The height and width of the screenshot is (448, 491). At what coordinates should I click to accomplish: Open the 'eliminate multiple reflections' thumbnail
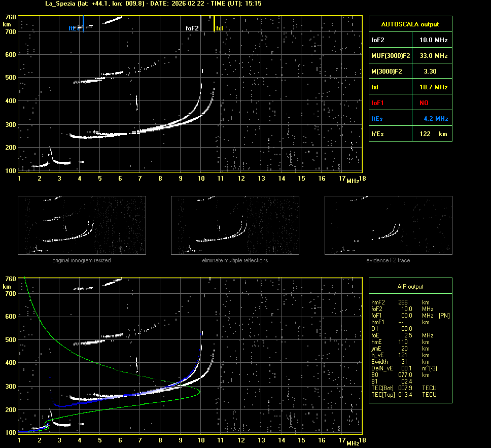(235, 225)
